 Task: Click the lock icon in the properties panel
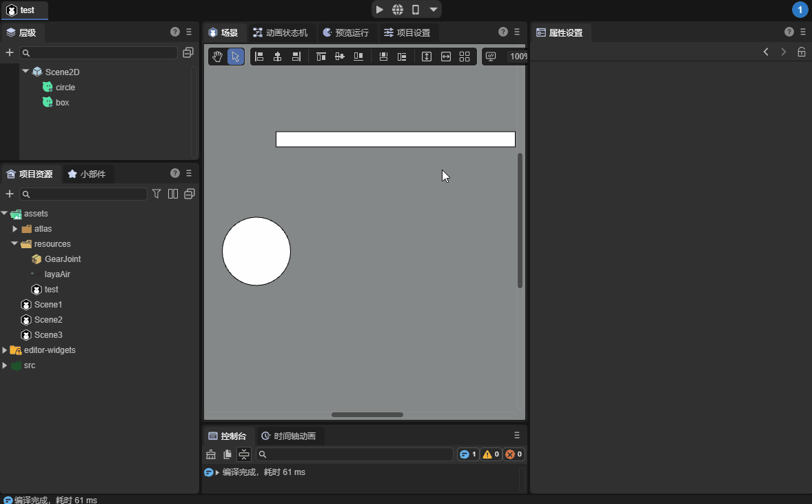pyautogui.click(x=801, y=52)
